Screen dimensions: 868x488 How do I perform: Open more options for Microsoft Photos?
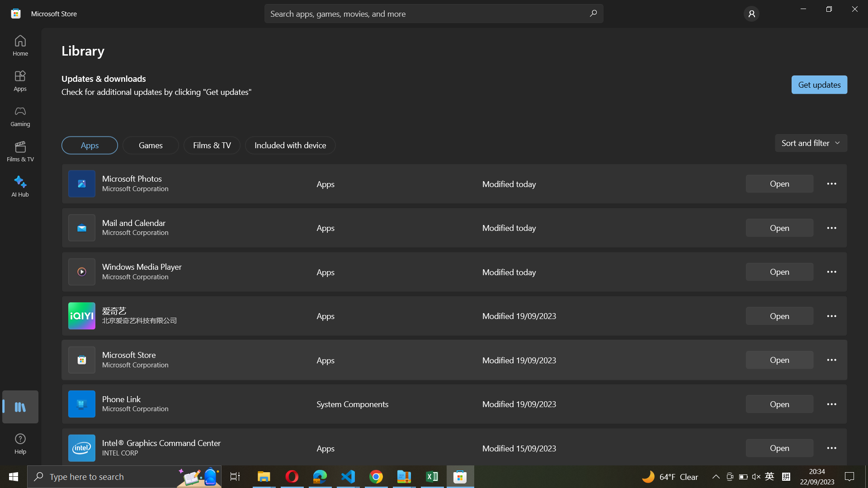click(831, 184)
